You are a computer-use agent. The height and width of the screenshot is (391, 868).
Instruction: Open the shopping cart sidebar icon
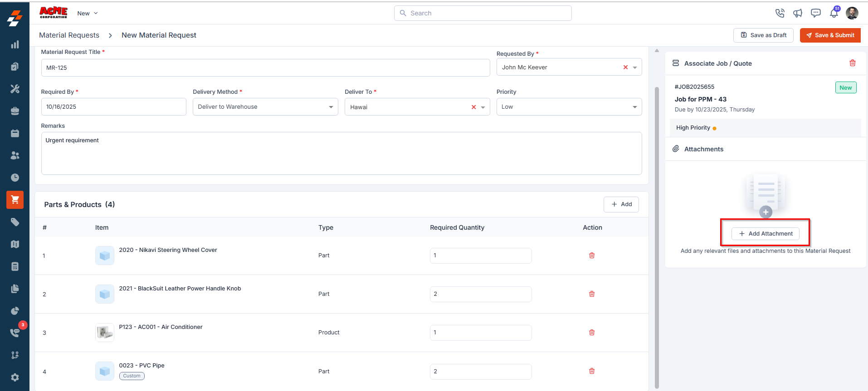(x=15, y=200)
